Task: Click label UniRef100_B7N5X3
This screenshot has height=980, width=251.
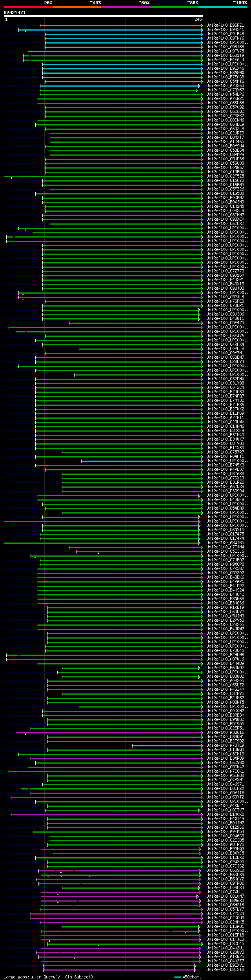Action: (225, 465)
